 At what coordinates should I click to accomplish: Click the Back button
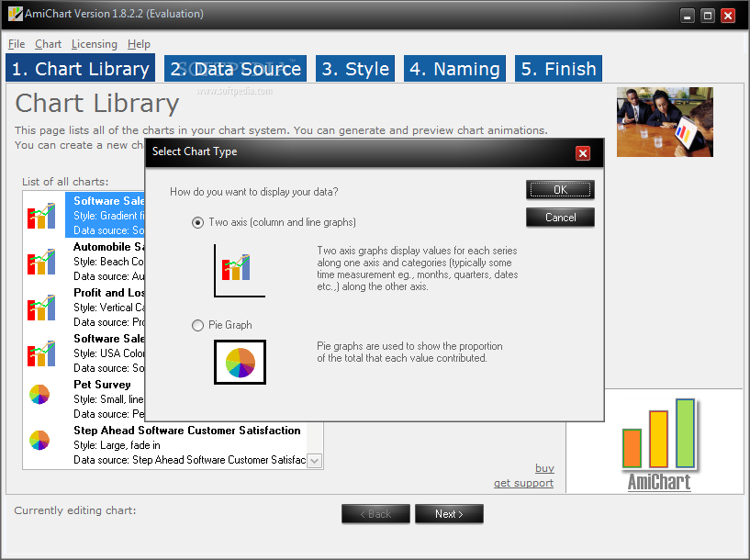pyautogui.click(x=375, y=514)
